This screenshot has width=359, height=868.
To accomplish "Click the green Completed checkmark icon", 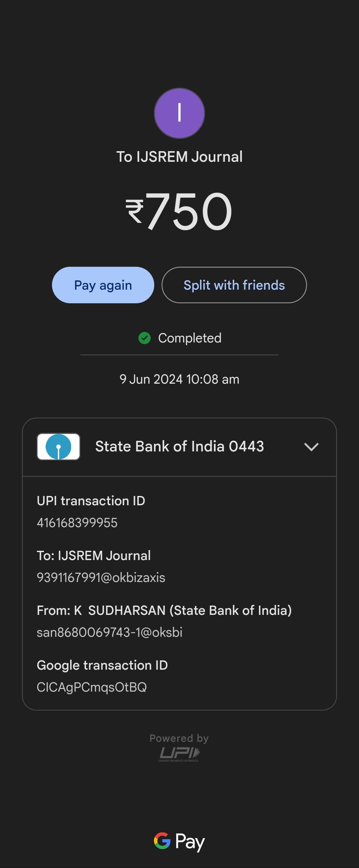I will [145, 338].
